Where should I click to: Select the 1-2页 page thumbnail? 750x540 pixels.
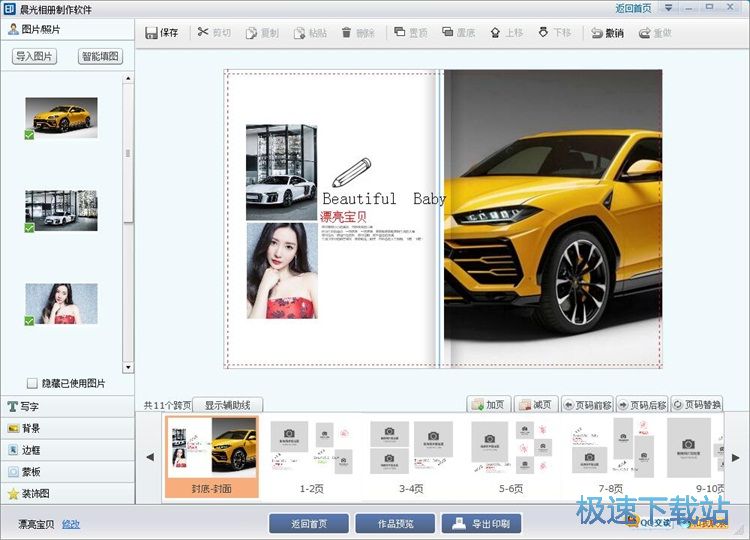point(310,450)
